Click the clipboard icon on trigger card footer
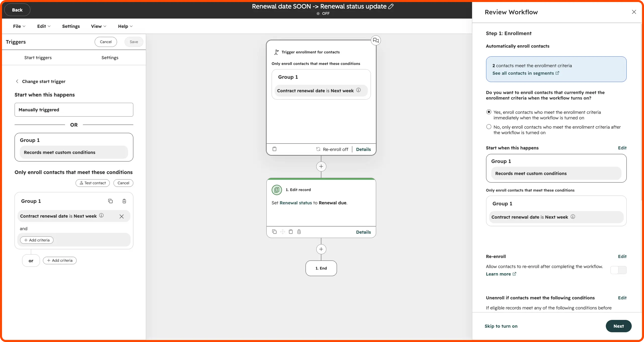 274,149
